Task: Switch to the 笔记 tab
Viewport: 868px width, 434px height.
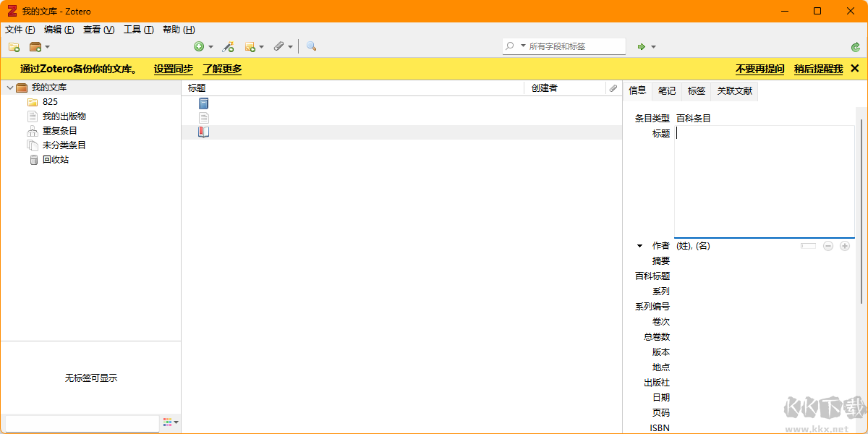Action: coord(665,90)
